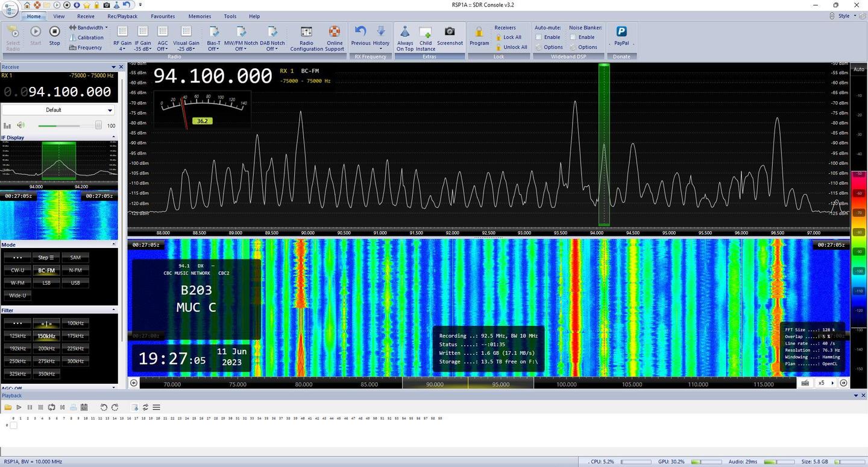Go to Previous RX frequency
Image resolution: width=868 pixels, height=467 pixels.
tap(360, 36)
